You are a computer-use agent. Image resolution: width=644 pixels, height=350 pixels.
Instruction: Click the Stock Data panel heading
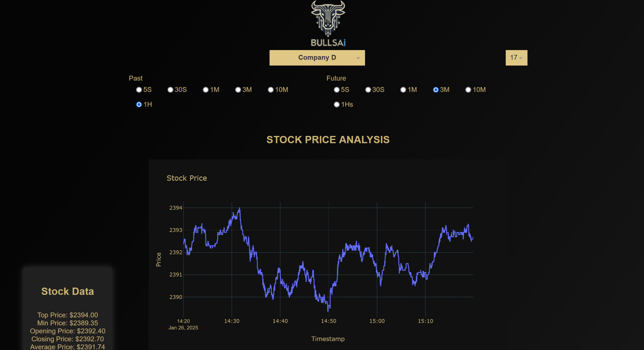click(x=67, y=291)
